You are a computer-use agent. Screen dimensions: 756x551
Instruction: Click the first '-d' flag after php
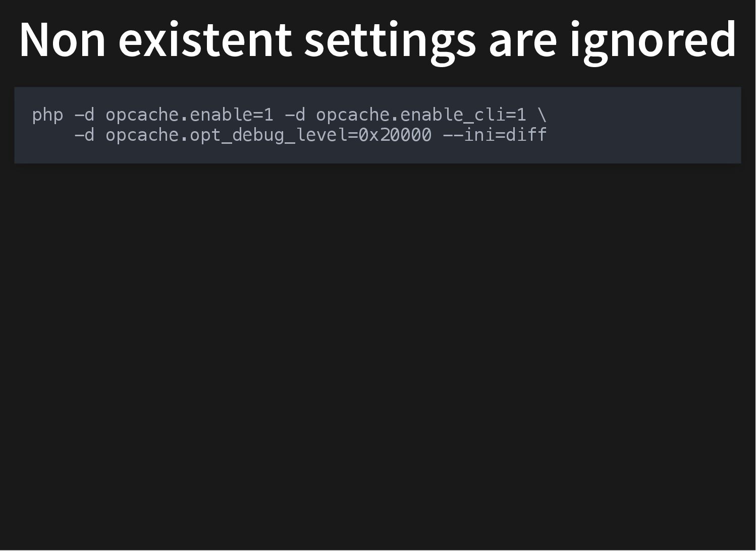click(x=84, y=115)
